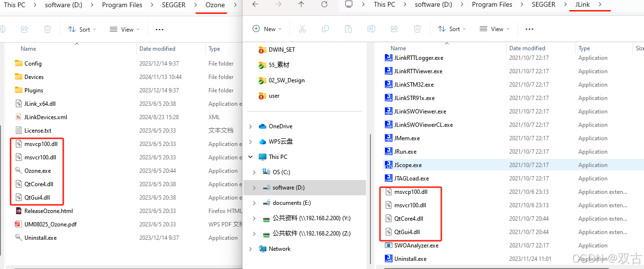Select Uninstall.exe in JLink window

pos(410,258)
